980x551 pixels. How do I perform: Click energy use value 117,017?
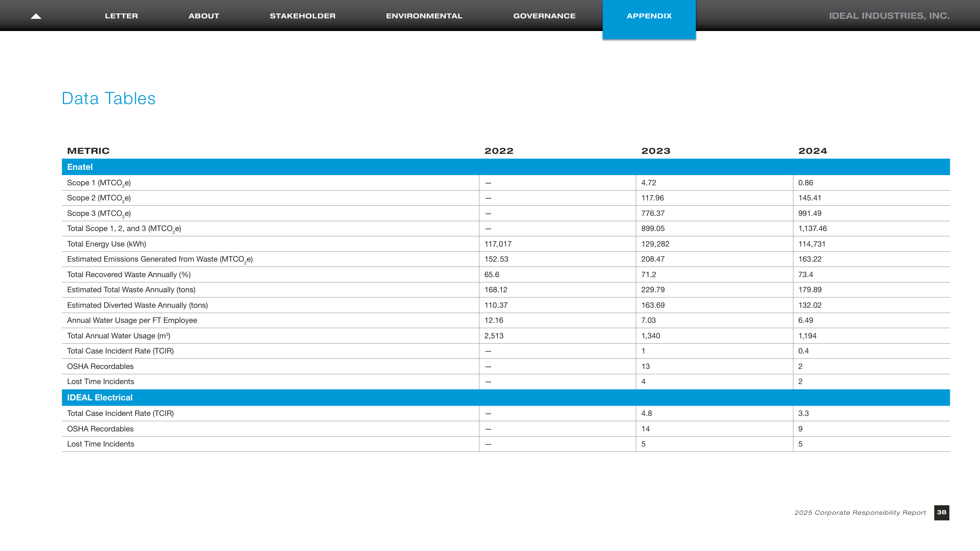tap(498, 244)
